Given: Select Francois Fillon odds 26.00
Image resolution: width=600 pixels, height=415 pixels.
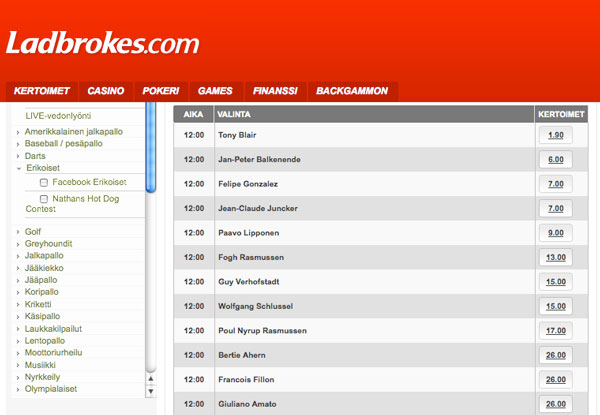Looking at the screenshot, I should (556, 380).
